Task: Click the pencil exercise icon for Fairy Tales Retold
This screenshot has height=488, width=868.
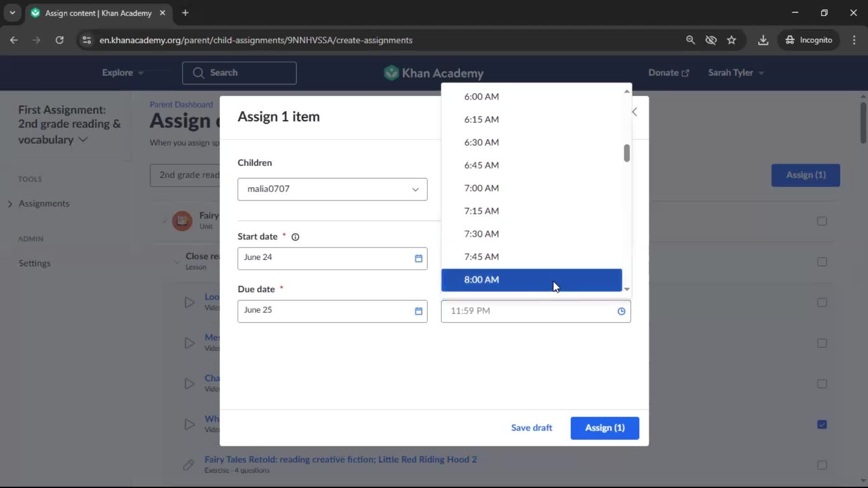Action: click(189, 465)
